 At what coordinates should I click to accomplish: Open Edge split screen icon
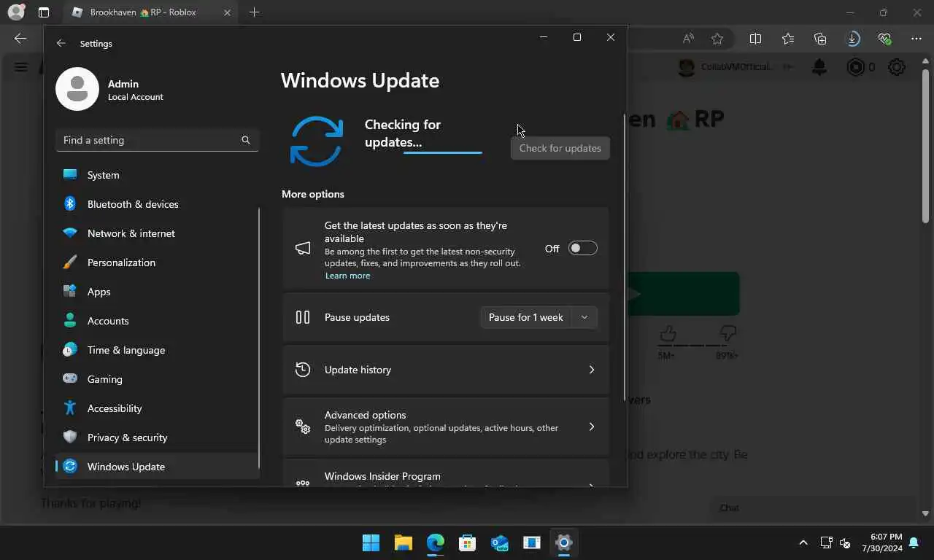[x=756, y=39]
